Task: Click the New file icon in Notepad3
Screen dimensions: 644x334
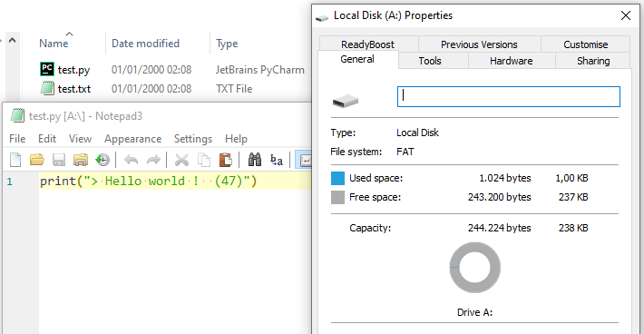Action: point(15,160)
